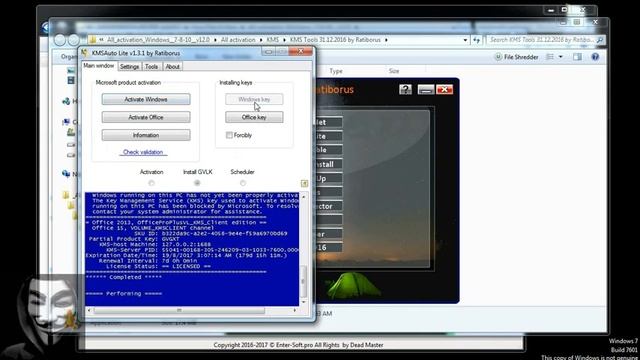The height and width of the screenshot is (360, 640).
Task: Click the Network icon in navigation pane
Action: coord(66,174)
